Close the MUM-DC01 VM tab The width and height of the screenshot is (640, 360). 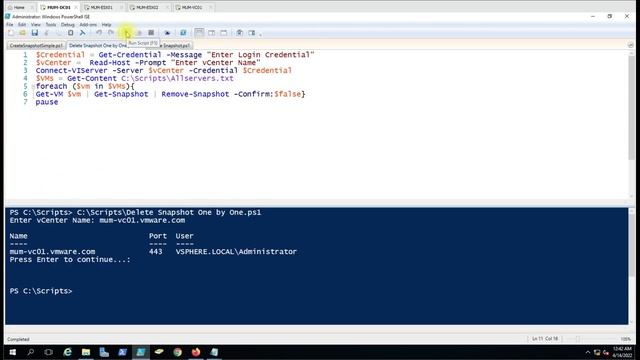[x=76, y=7]
